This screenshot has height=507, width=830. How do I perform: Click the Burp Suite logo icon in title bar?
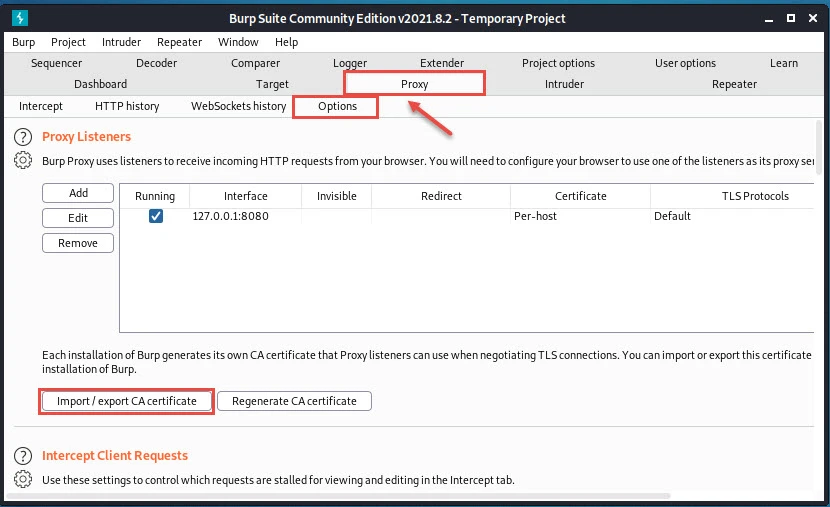coord(20,18)
